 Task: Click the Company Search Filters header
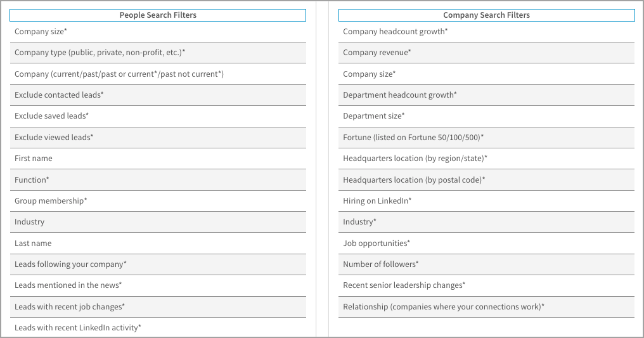click(486, 15)
